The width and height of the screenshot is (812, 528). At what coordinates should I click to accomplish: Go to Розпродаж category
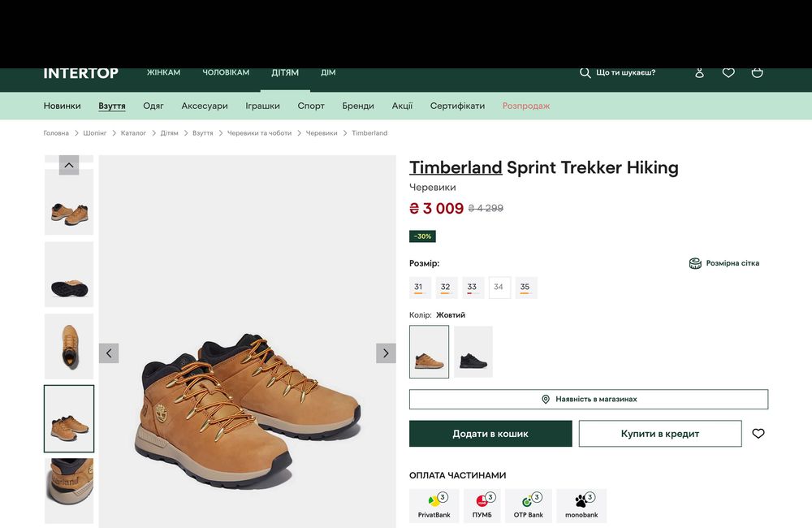pyautogui.click(x=526, y=106)
